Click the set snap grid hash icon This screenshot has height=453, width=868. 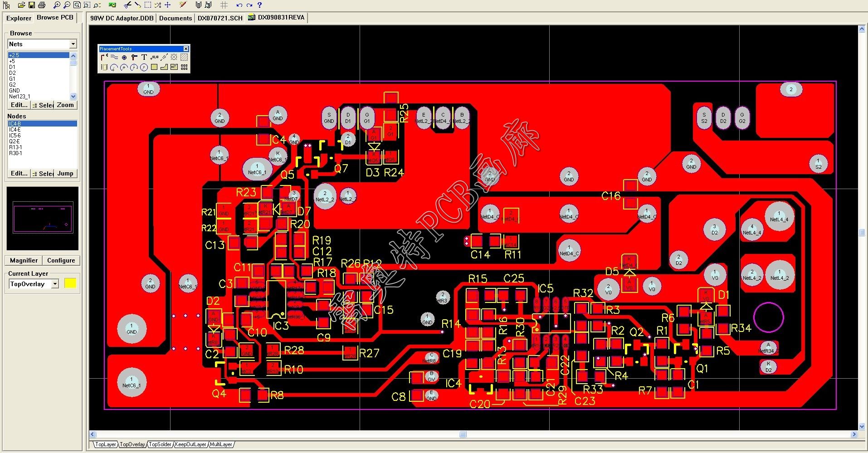point(224,5)
